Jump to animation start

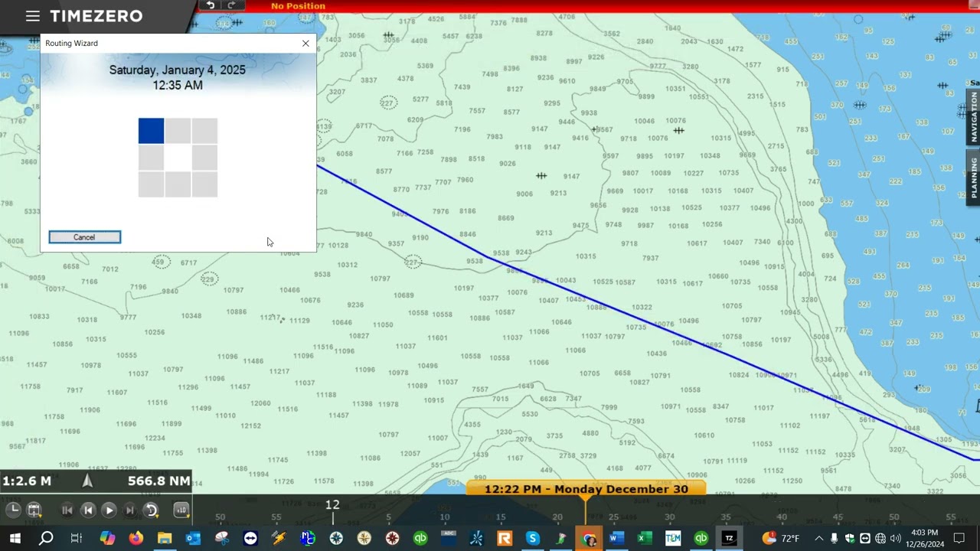click(67, 510)
